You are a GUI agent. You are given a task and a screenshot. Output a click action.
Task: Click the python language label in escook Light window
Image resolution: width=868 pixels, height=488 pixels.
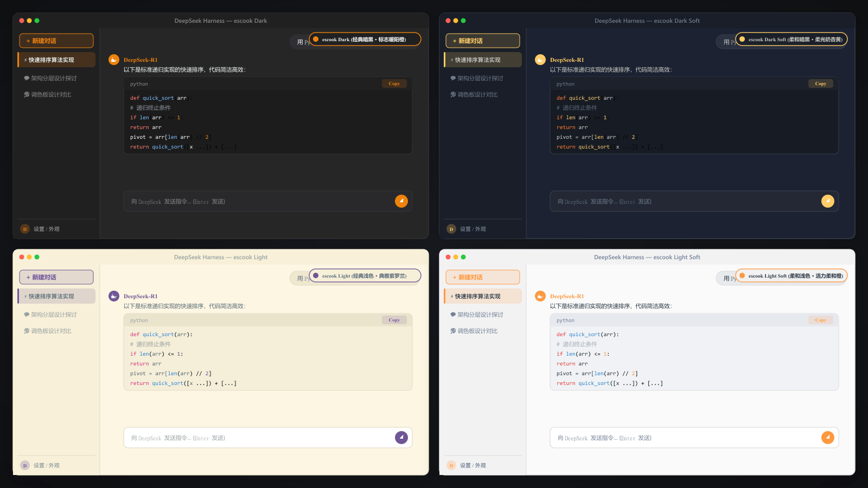point(139,320)
